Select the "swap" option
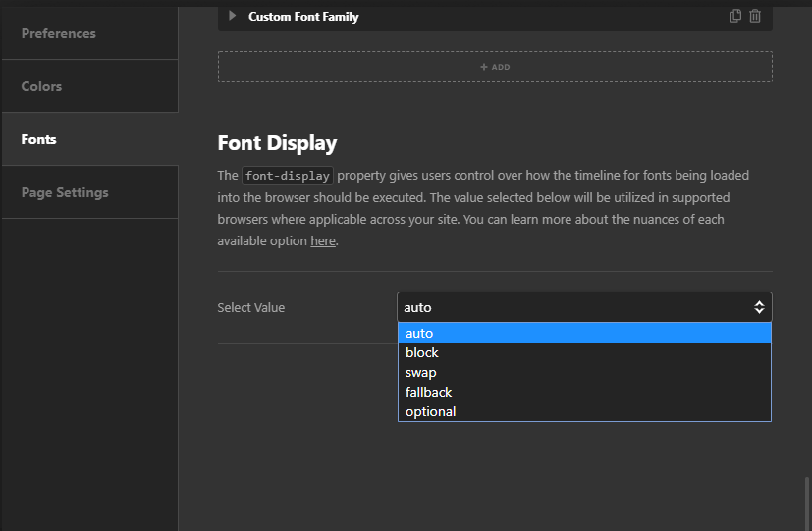Screen dimensions: 812x531 (421, 373)
